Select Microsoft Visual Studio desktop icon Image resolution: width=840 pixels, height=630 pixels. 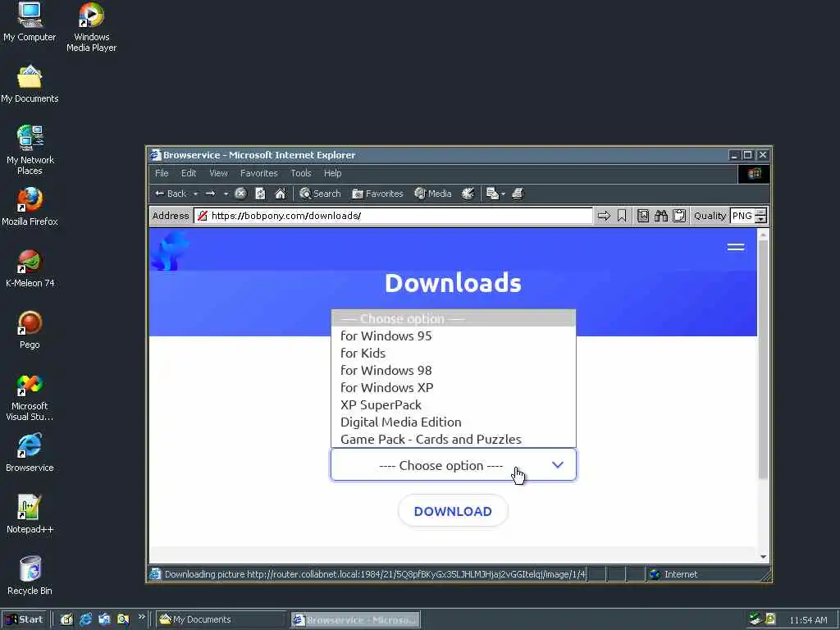[x=30, y=397]
